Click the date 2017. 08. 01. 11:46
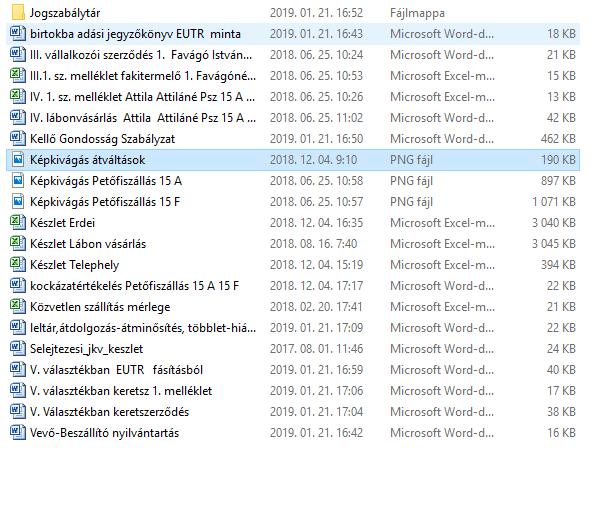The height and width of the screenshot is (512, 606). [316, 349]
